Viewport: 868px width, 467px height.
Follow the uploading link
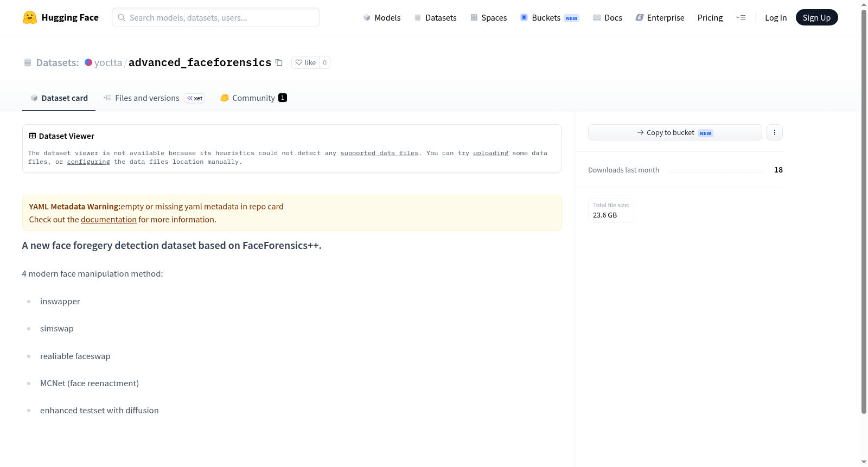pos(490,153)
